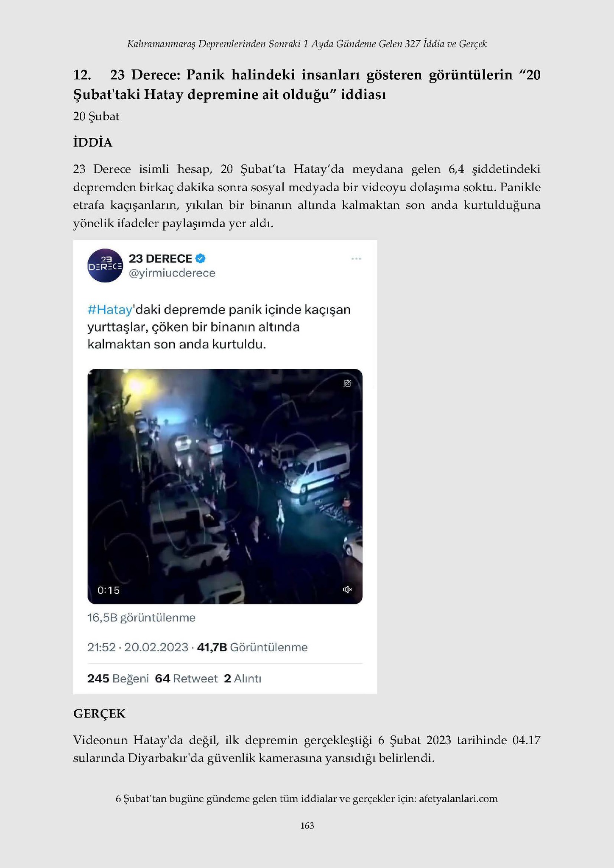
Task: Open the 2 Alıntı quotes list
Action: pos(243,679)
